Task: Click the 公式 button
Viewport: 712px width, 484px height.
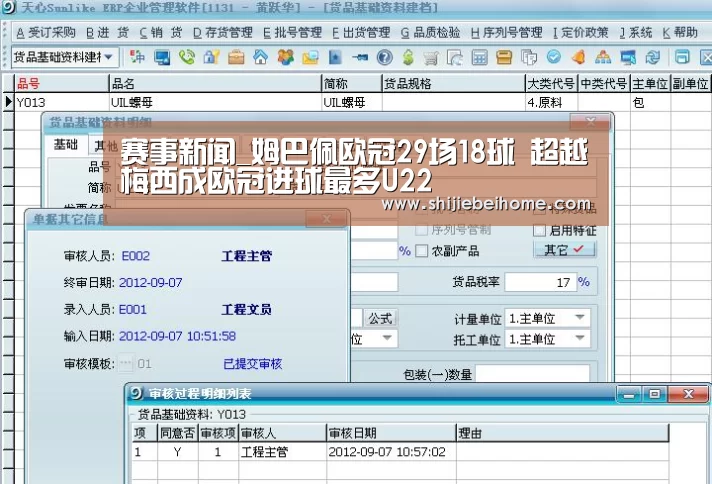Action: tap(380, 319)
